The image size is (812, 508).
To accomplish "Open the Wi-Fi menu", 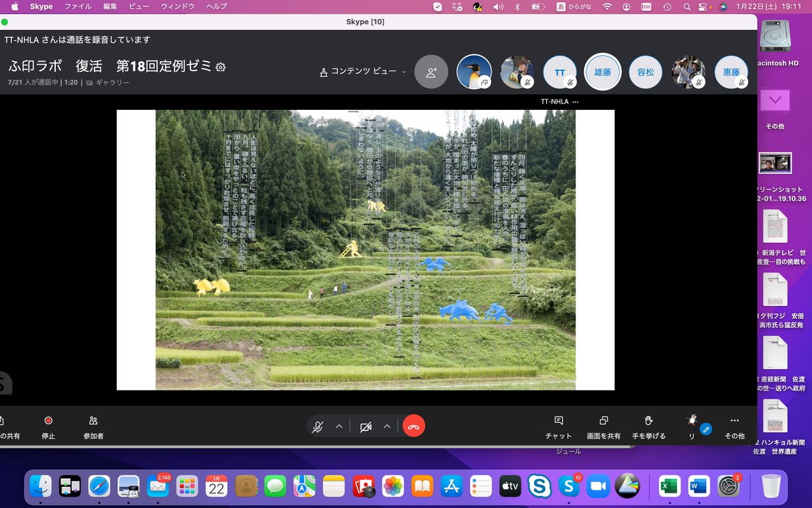I will coord(607,6).
